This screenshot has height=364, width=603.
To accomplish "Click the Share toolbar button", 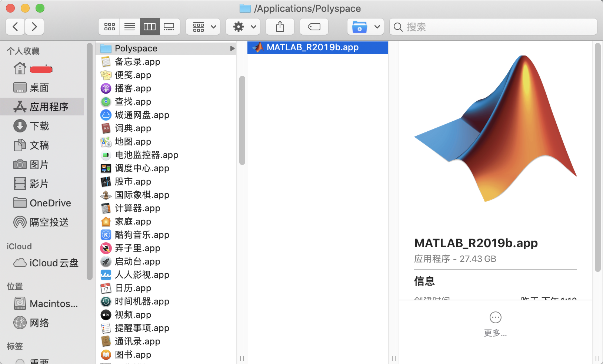I will [280, 27].
